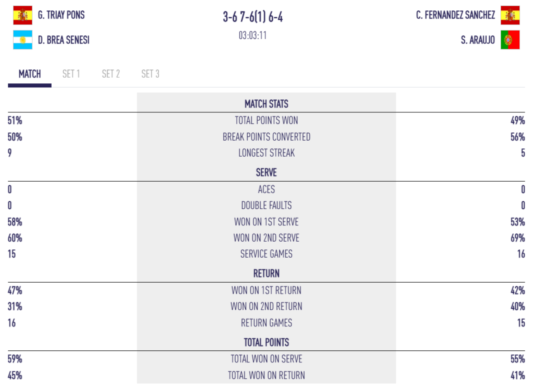Click the Portugal flag beside S. Araujo
This screenshot has width=533, height=392.
tap(510, 40)
